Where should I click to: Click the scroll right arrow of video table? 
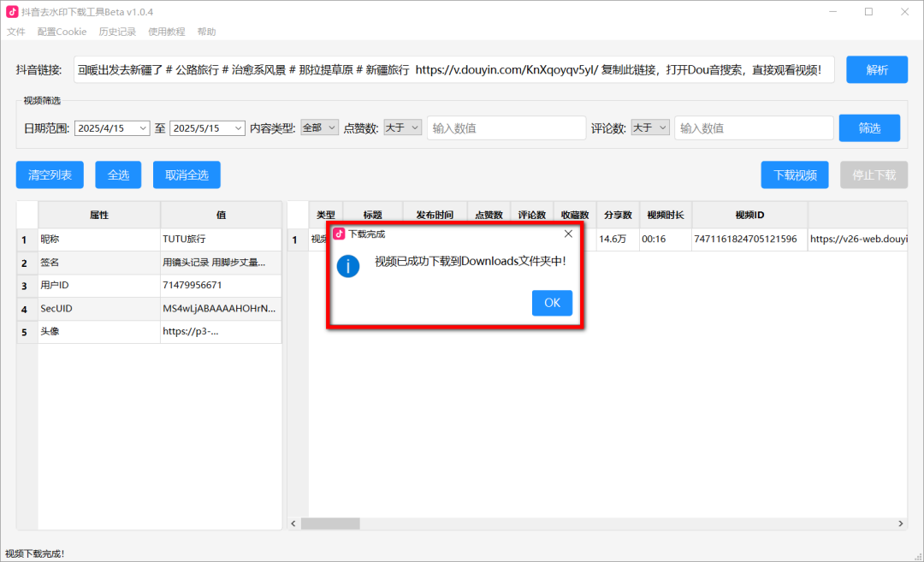900,524
